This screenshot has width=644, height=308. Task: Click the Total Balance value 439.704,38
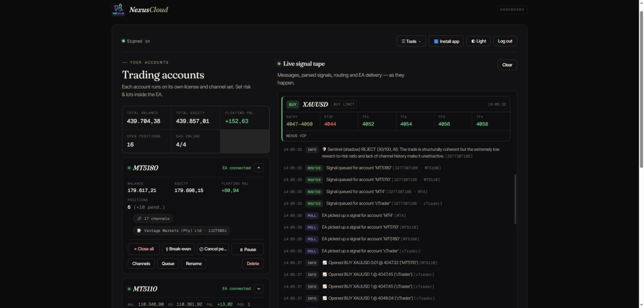pos(143,121)
